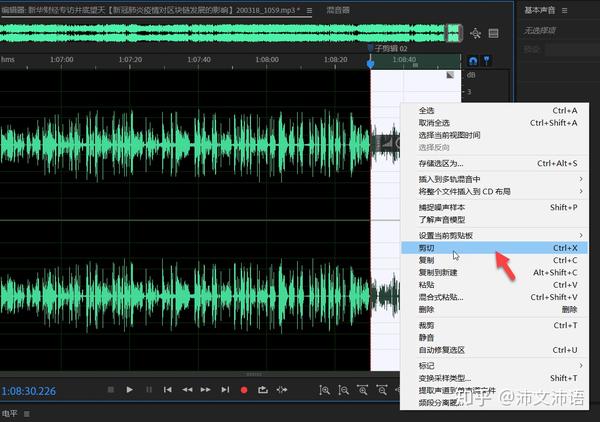
Task: Open the 基本声音 panel hamburger menu
Action: tap(564, 11)
